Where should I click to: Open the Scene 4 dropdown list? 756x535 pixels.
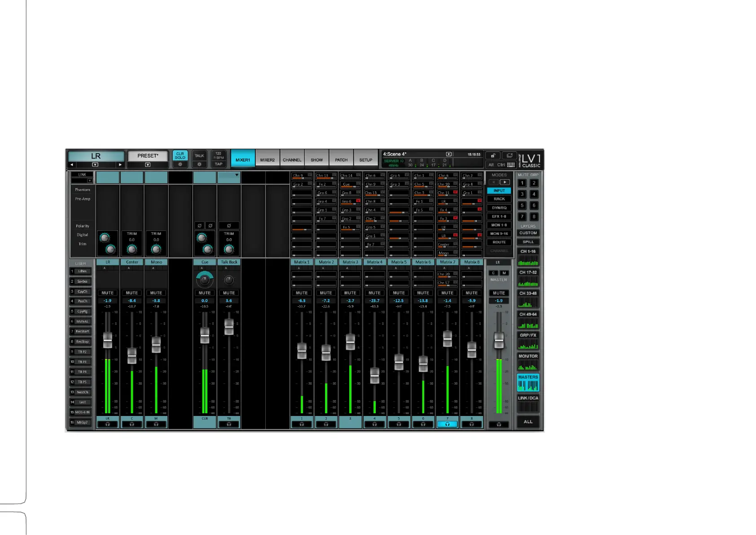(448, 154)
